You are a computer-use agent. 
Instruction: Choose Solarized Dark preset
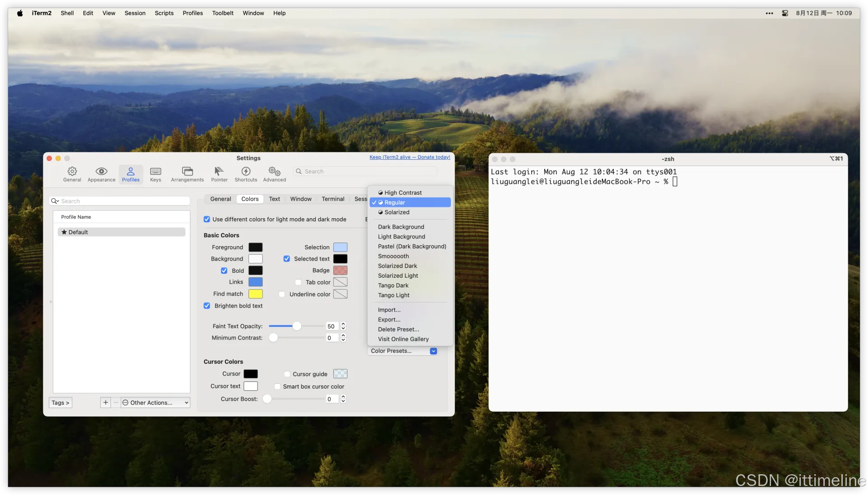coord(397,266)
